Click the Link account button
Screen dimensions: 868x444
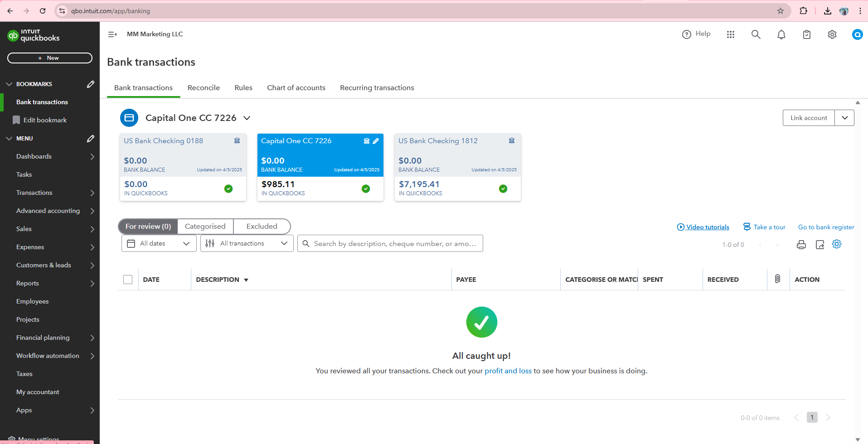tap(809, 118)
